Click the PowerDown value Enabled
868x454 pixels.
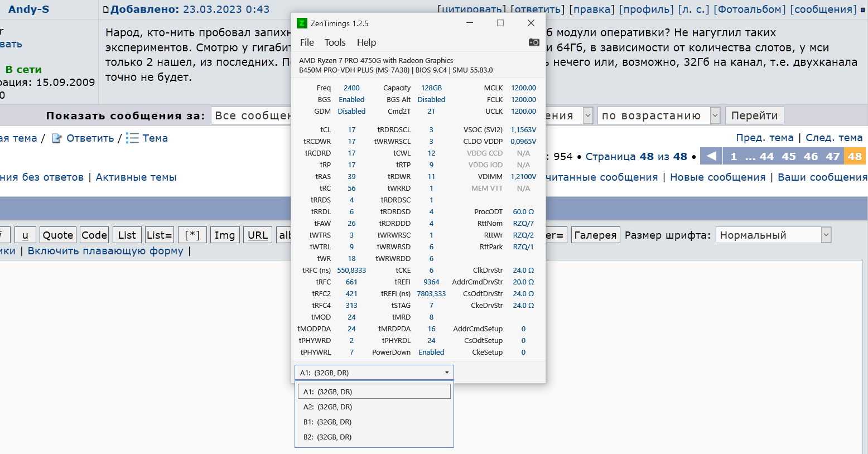[x=431, y=352]
